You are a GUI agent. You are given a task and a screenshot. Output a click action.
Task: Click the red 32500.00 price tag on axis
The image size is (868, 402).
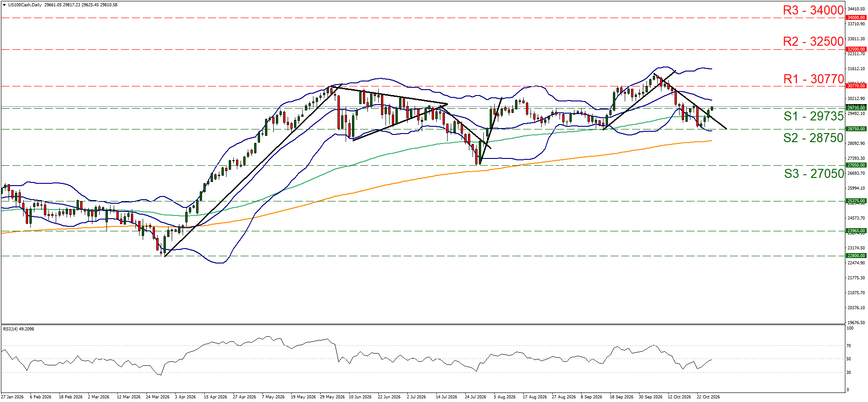pos(856,49)
